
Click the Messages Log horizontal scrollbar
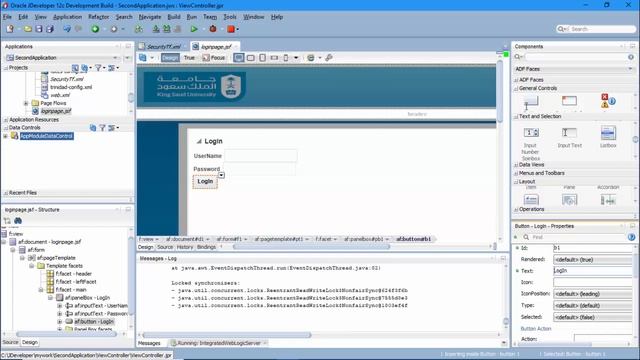[227, 335]
